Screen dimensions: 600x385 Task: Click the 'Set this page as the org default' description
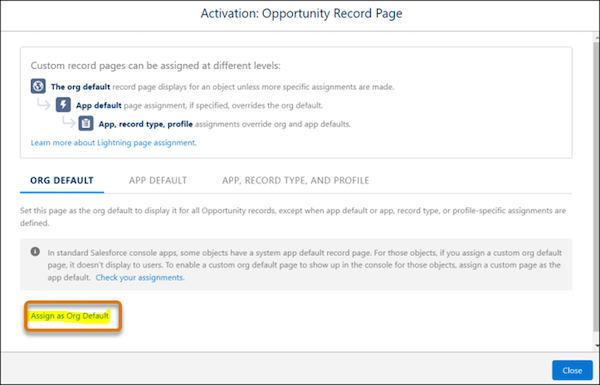point(293,217)
